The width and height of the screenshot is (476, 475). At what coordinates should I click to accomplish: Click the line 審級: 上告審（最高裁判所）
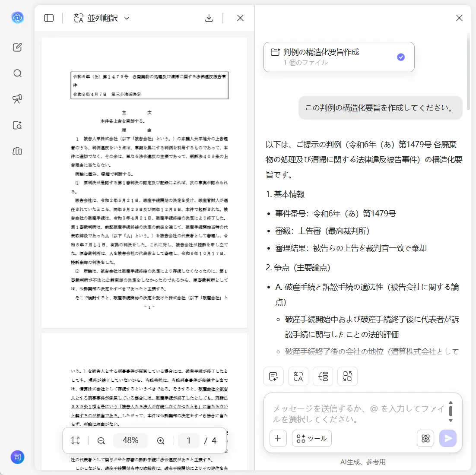click(x=322, y=231)
